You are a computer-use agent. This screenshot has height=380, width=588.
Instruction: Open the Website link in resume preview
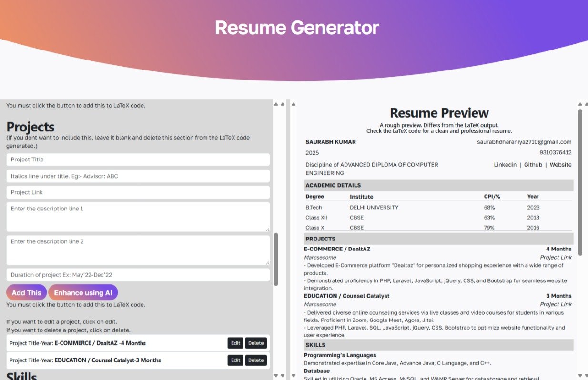coord(560,164)
